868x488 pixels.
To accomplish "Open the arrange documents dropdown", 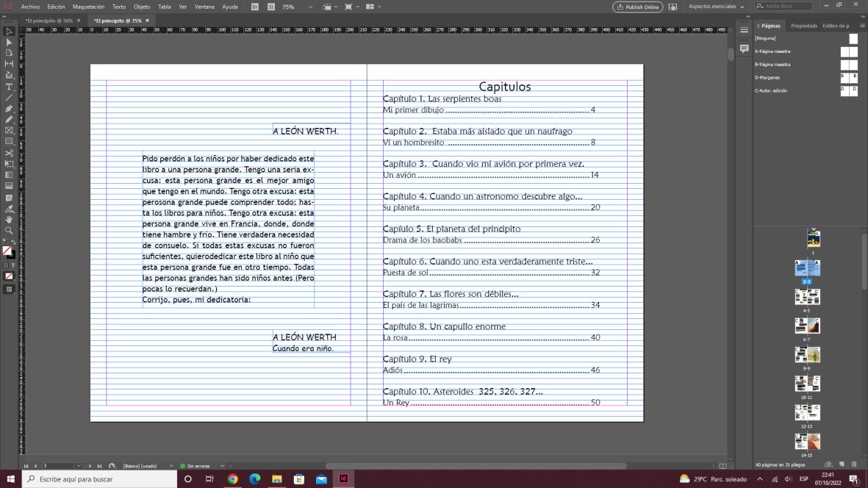I will click(379, 7).
